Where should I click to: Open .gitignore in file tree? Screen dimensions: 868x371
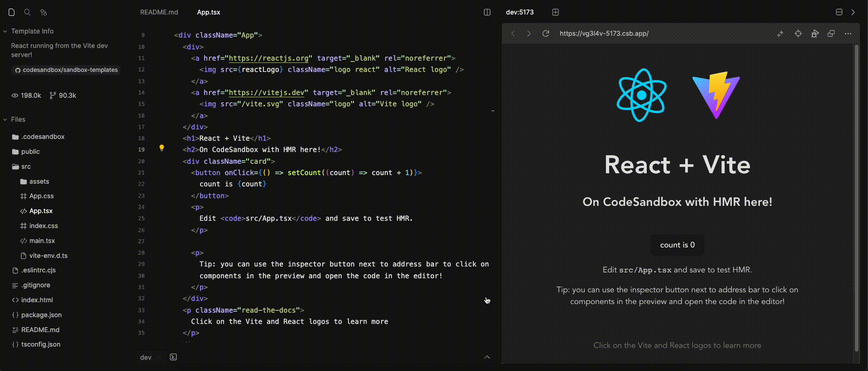point(31,285)
